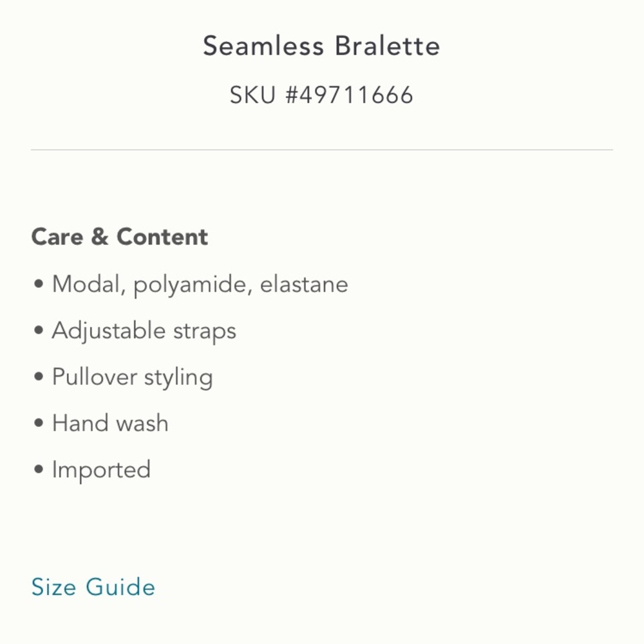Image resolution: width=644 pixels, height=644 pixels.
Task: Open the Size Guide link
Action: point(93,587)
